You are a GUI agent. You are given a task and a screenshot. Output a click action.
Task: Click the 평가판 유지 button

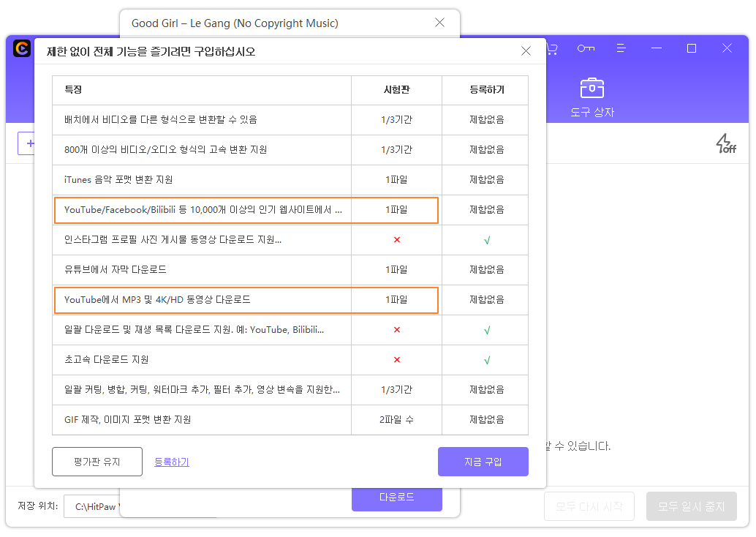(x=97, y=462)
